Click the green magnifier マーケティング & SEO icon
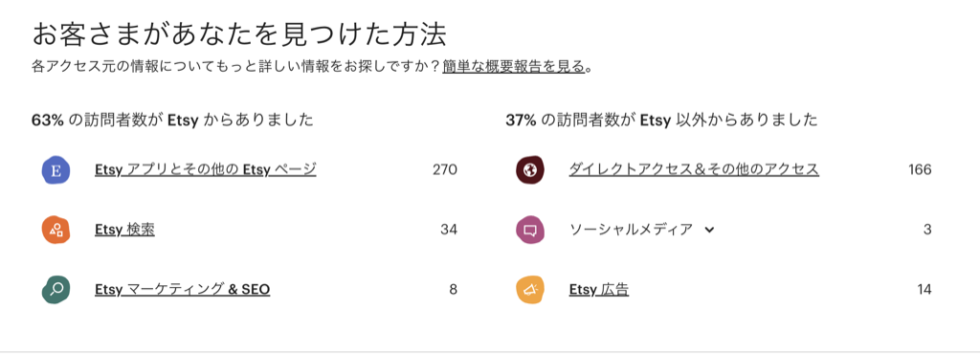The width and height of the screenshot is (980, 354). (x=56, y=290)
